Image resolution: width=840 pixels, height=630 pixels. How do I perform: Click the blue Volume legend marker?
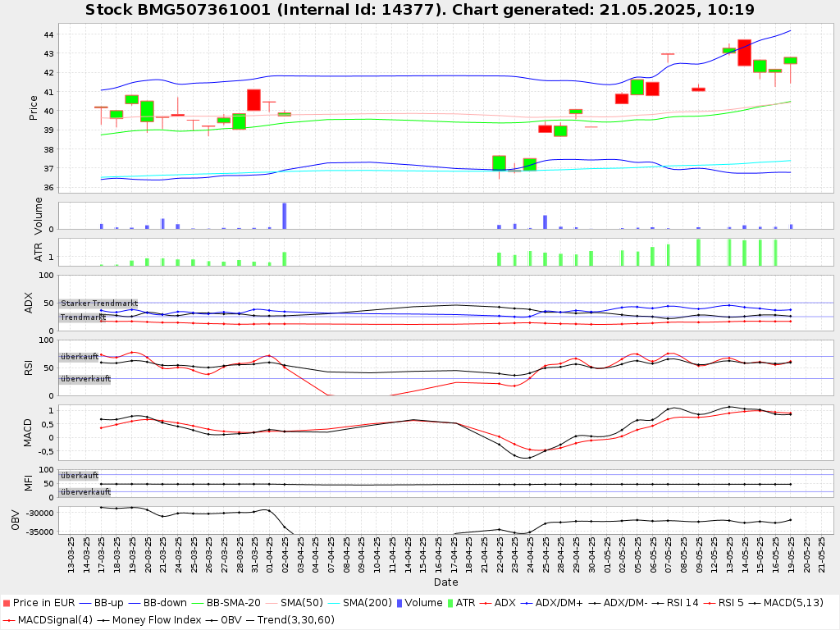[399, 603]
